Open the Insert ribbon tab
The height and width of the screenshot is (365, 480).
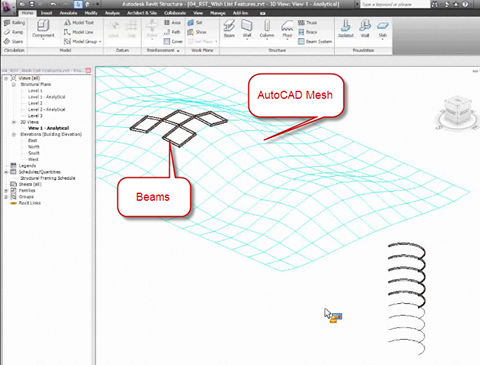click(47, 13)
